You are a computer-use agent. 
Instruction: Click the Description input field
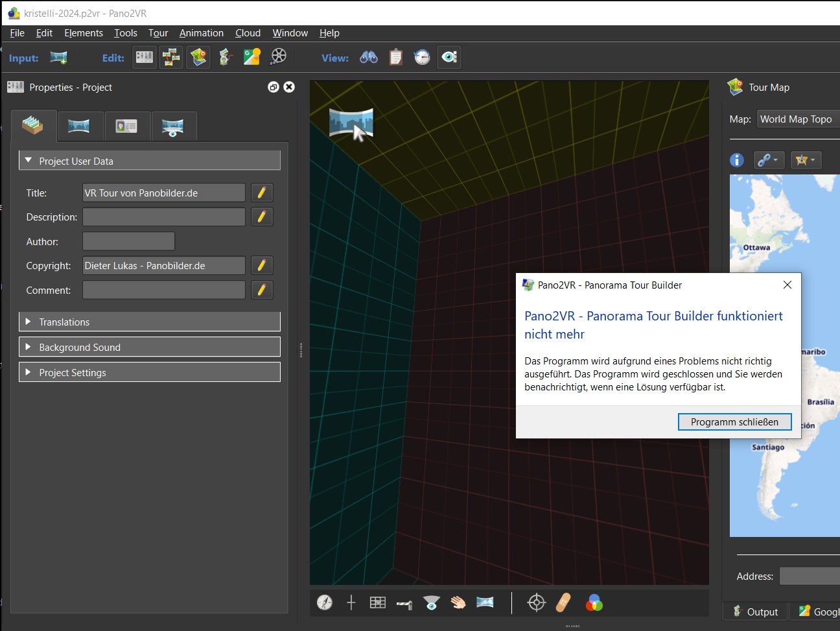click(x=164, y=217)
